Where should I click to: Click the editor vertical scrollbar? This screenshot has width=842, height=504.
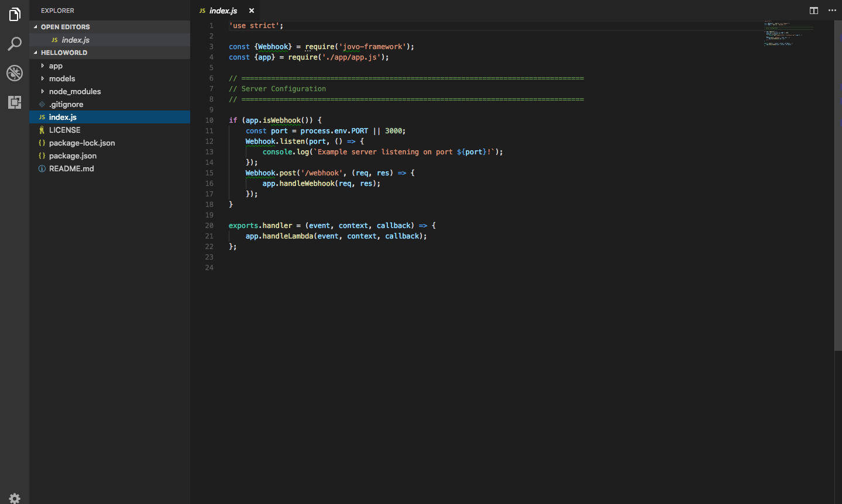pyautogui.click(x=838, y=186)
